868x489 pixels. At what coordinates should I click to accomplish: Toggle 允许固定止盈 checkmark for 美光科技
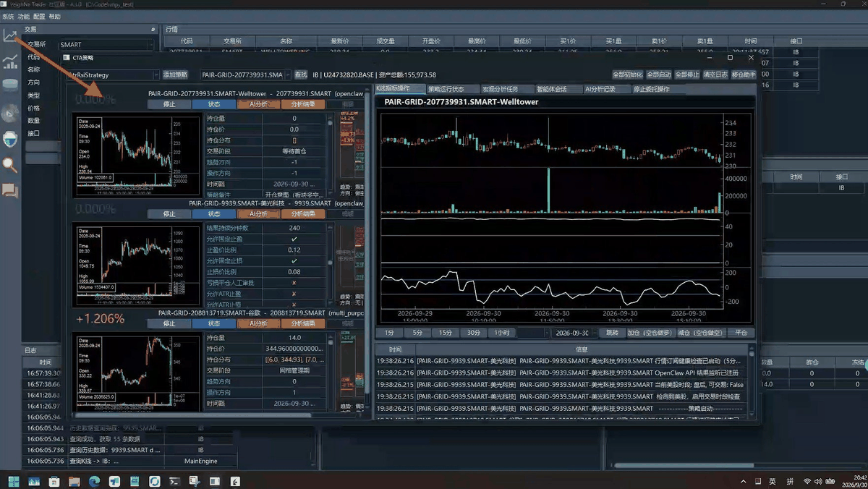point(294,239)
